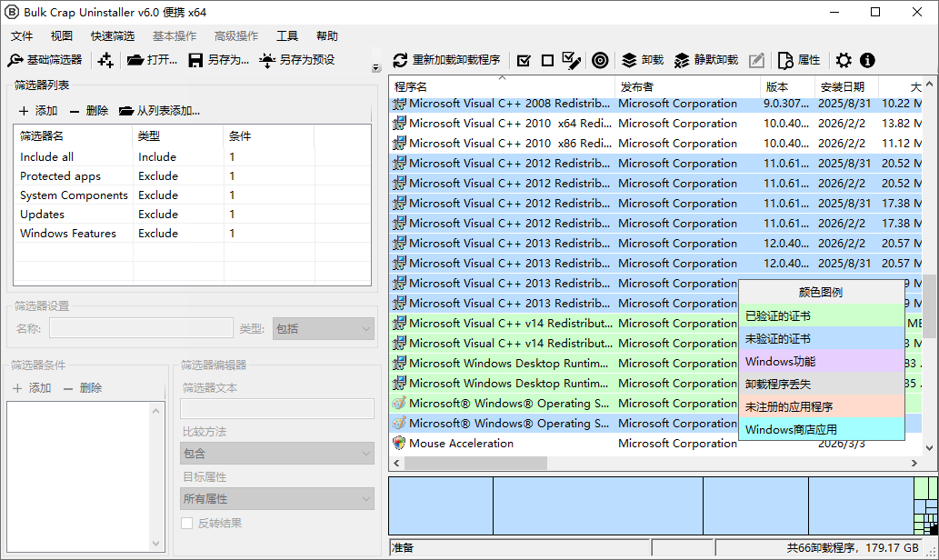
Task: Deselect all programs using empty-square icon
Action: coord(549,60)
